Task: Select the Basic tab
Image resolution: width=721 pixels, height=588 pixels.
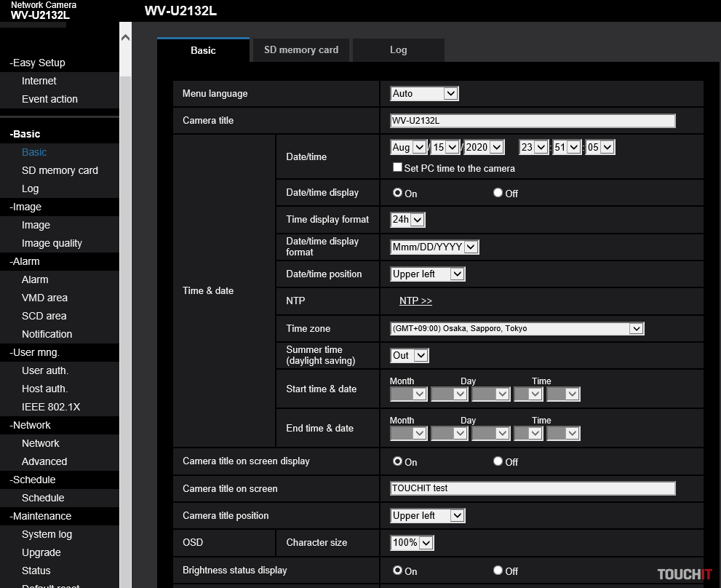Action: click(x=203, y=50)
